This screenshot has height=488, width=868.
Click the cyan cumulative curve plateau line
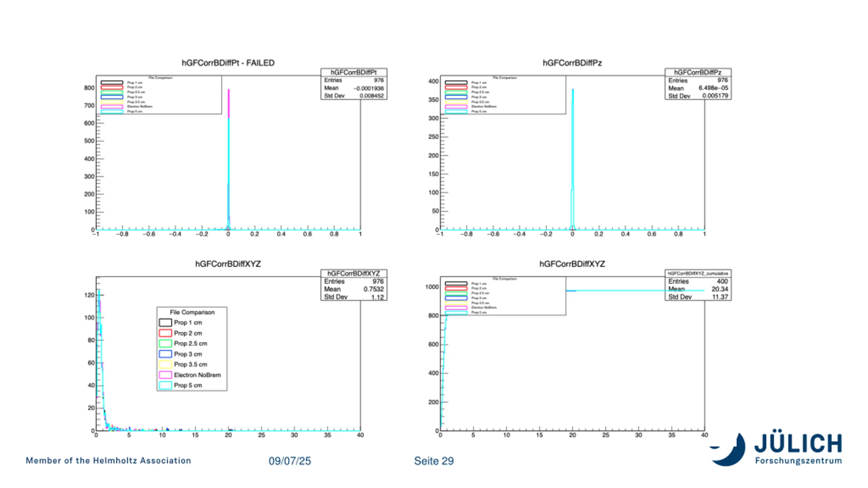(635, 290)
